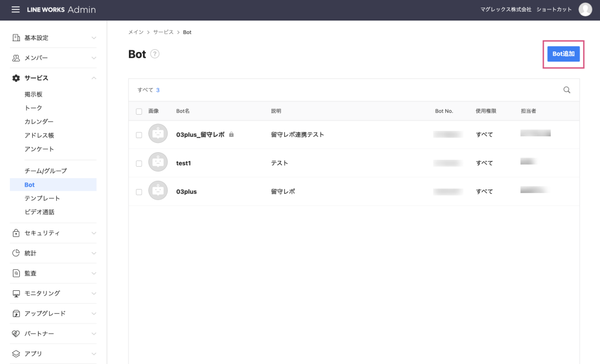Click the ショートカット link in header
600x364 pixels.
point(554,10)
